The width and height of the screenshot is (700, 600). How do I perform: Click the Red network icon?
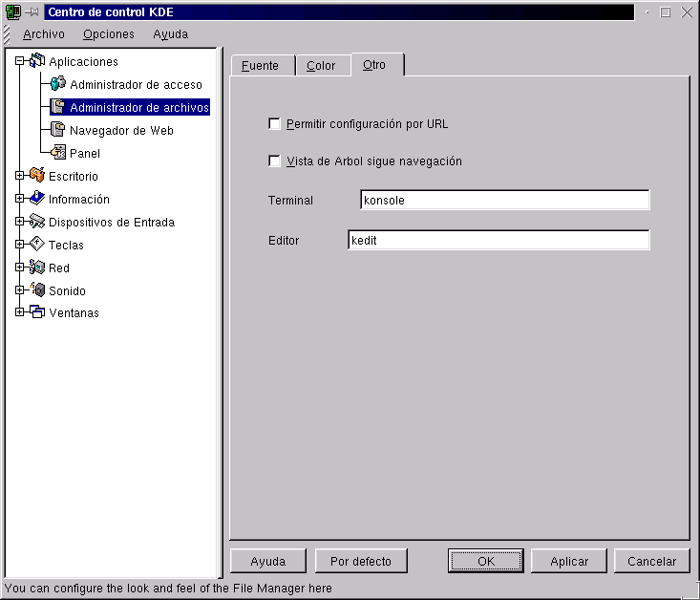37,268
